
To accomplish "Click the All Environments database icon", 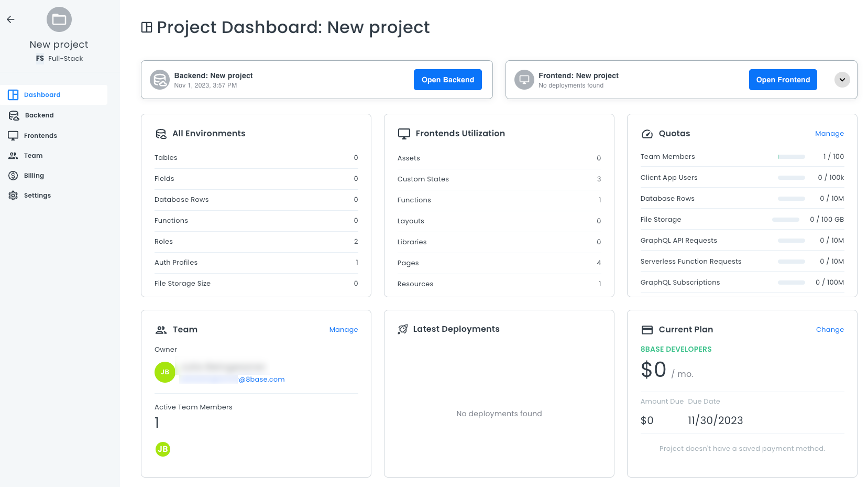I will pos(161,134).
